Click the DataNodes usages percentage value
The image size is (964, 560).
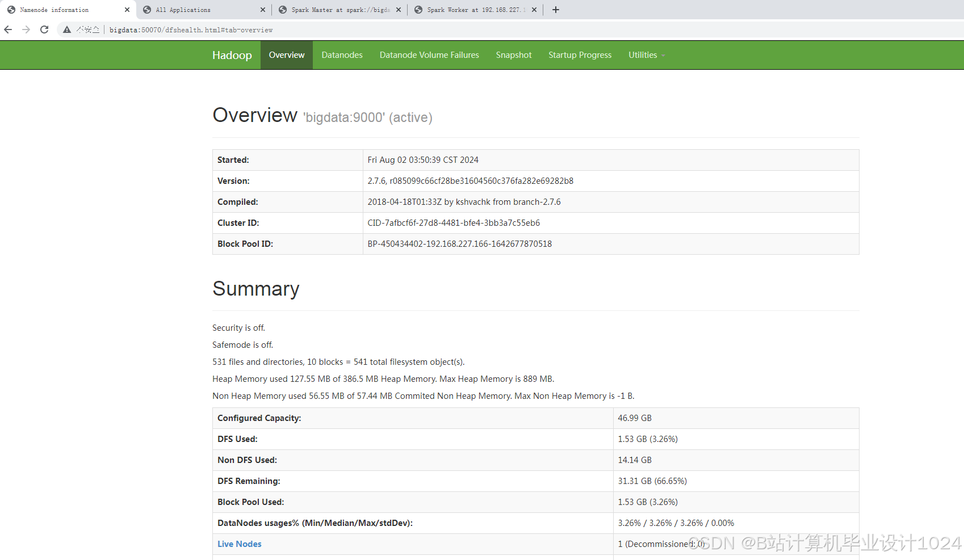point(676,523)
